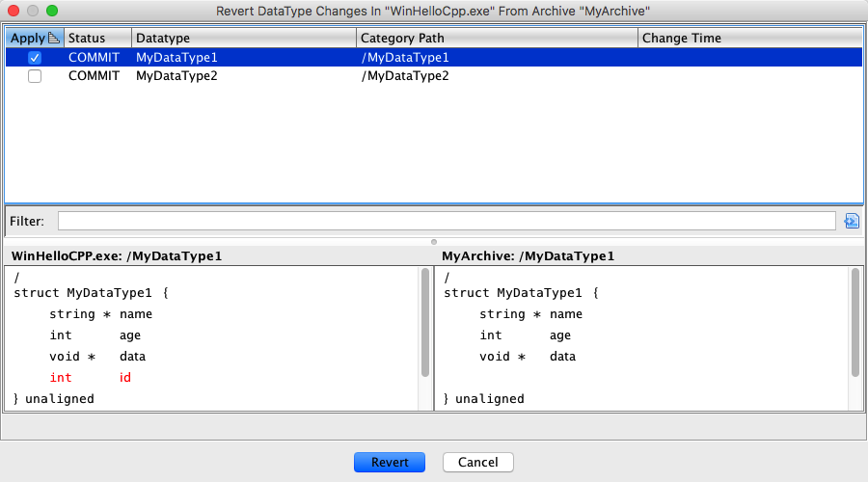Click the split pane divider dot handle
Viewport: 868px width, 482px height.
434,241
